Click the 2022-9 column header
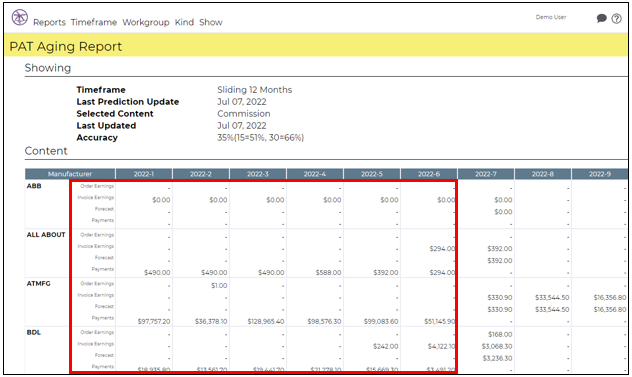This screenshot has height=377, width=632. click(600, 174)
